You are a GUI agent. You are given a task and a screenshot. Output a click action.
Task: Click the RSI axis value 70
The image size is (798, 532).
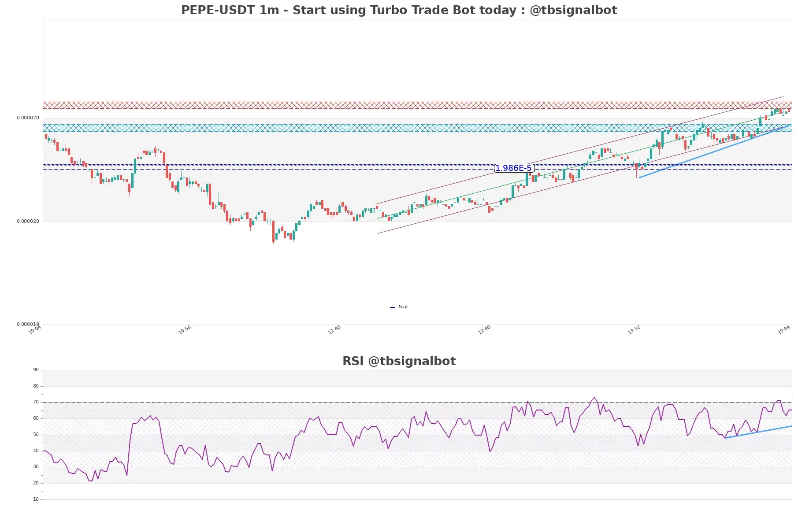(x=36, y=402)
